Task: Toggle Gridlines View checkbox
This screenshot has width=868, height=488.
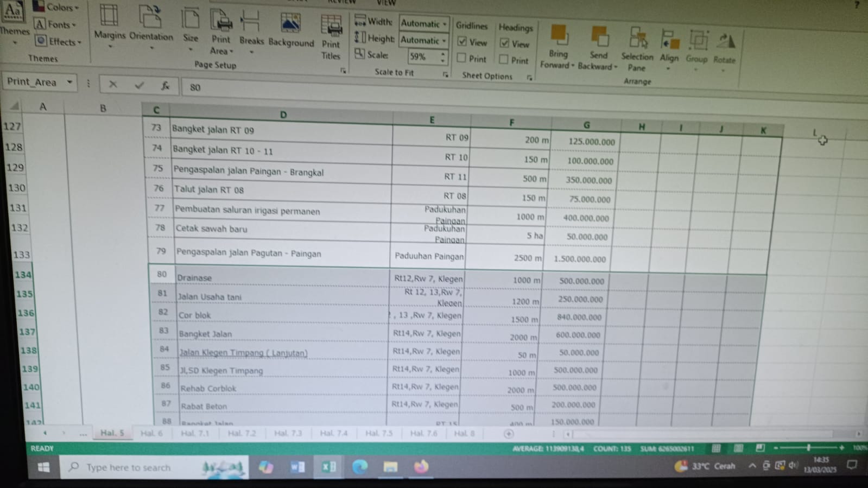Action: (x=462, y=41)
